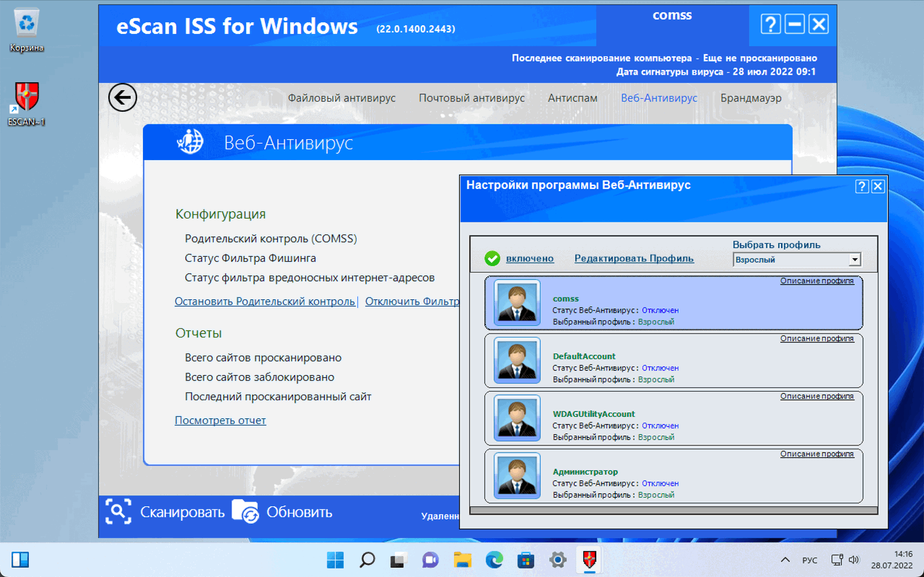This screenshot has height=577, width=924.
Task: Open the Выбрать профиль dropdown
Action: pyautogui.click(x=796, y=260)
